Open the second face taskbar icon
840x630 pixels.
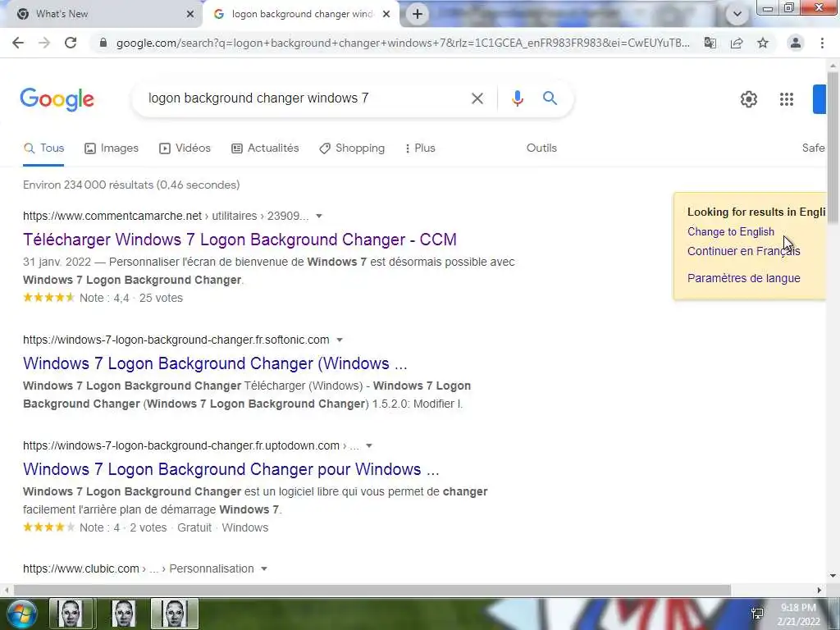(123, 614)
